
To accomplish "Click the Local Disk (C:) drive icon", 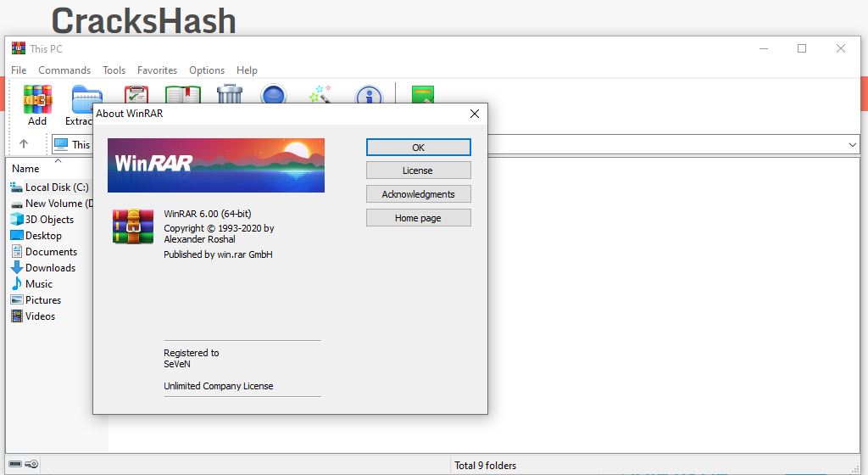I will [17, 187].
